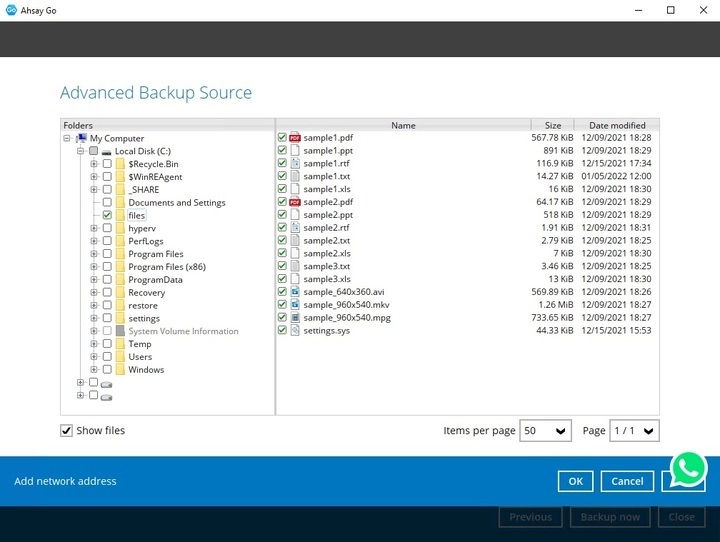
Task: Confirm with the OK button
Action: pyautogui.click(x=575, y=481)
